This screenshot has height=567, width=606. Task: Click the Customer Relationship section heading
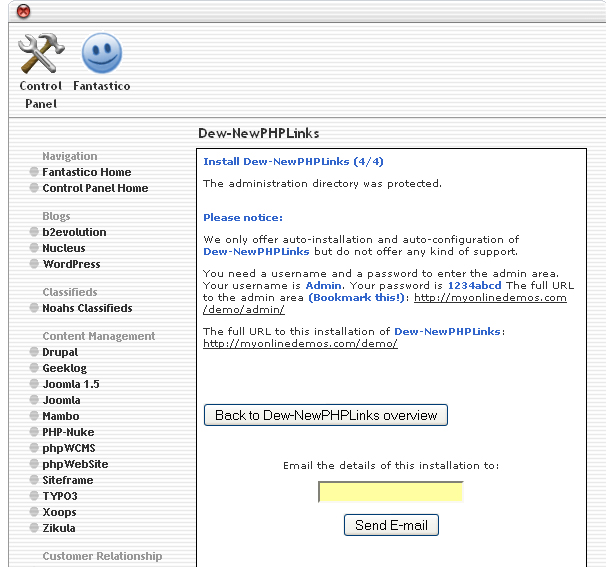102,556
